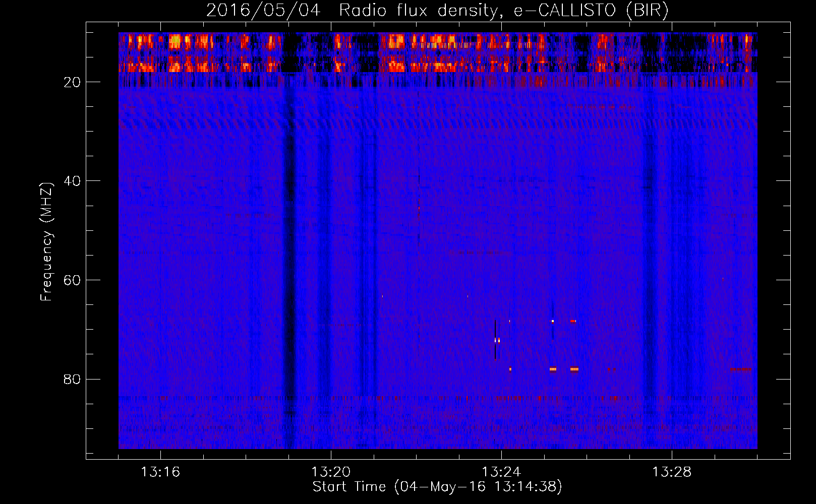
Task: Select the 'Frequency (MHZ)' y-axis label
Action: [x=46, y=242]
